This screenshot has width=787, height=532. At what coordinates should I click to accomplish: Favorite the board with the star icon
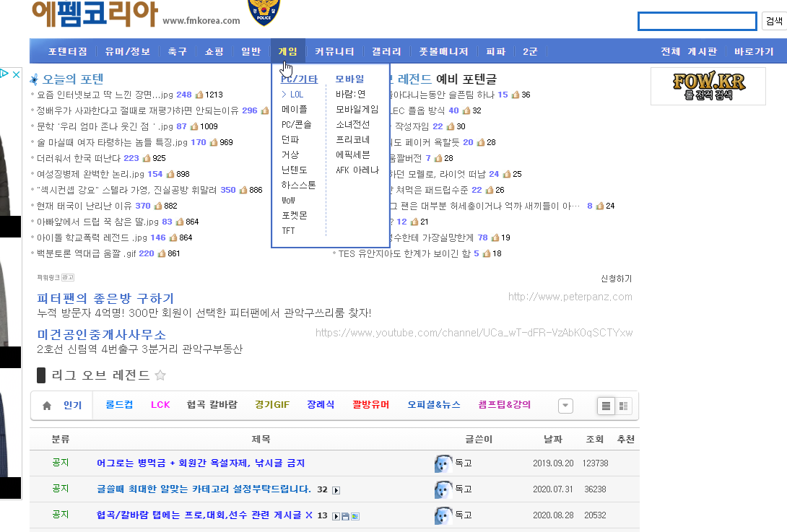(160, 375)
